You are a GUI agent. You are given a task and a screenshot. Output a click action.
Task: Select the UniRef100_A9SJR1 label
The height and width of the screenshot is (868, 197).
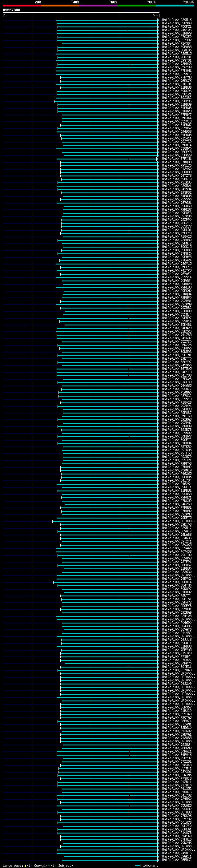[x=176, y=460]
